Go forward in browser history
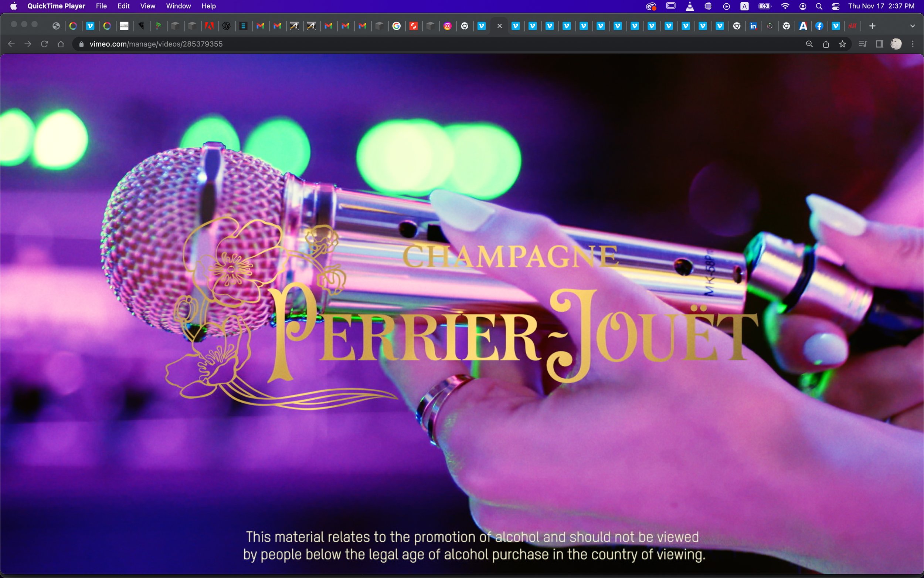This screenshot has height=578, width=924. coord(28,44)
